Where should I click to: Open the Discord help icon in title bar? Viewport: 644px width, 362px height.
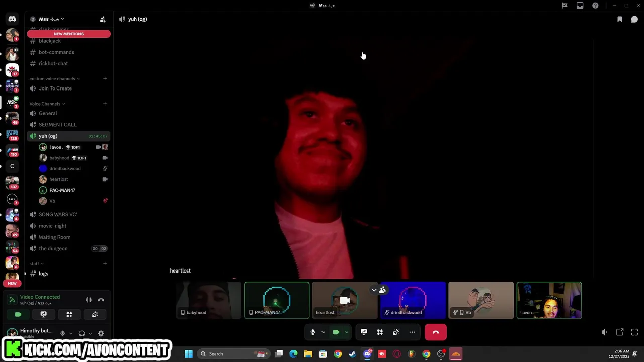click(595, 6)
